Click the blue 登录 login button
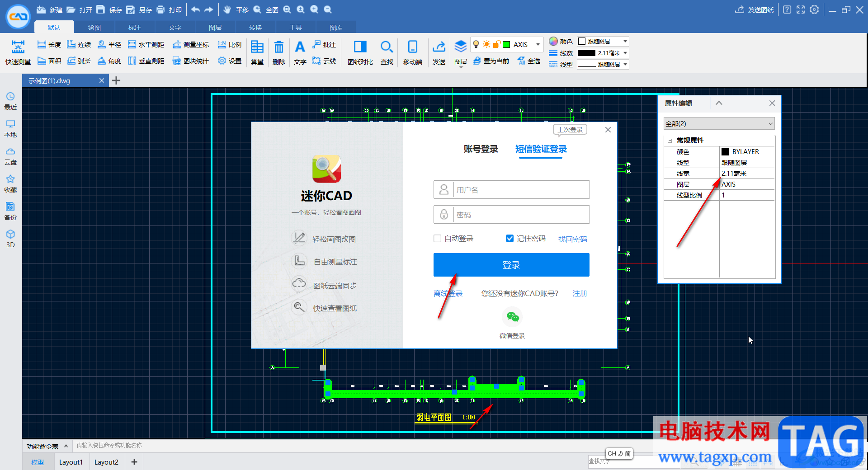The height and width of the screenshot is (470, 868). [511, 265]
